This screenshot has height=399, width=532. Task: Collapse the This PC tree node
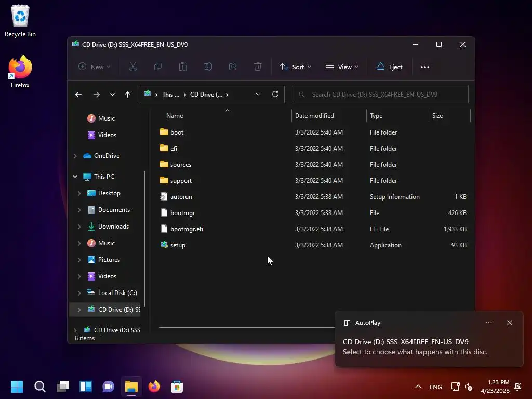pyautogui.click(x=75, y=177)
